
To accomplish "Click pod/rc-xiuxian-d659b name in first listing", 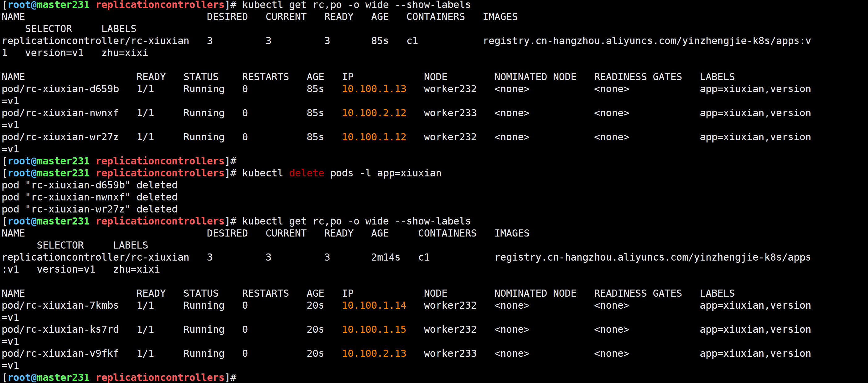I will coord(60,89).
